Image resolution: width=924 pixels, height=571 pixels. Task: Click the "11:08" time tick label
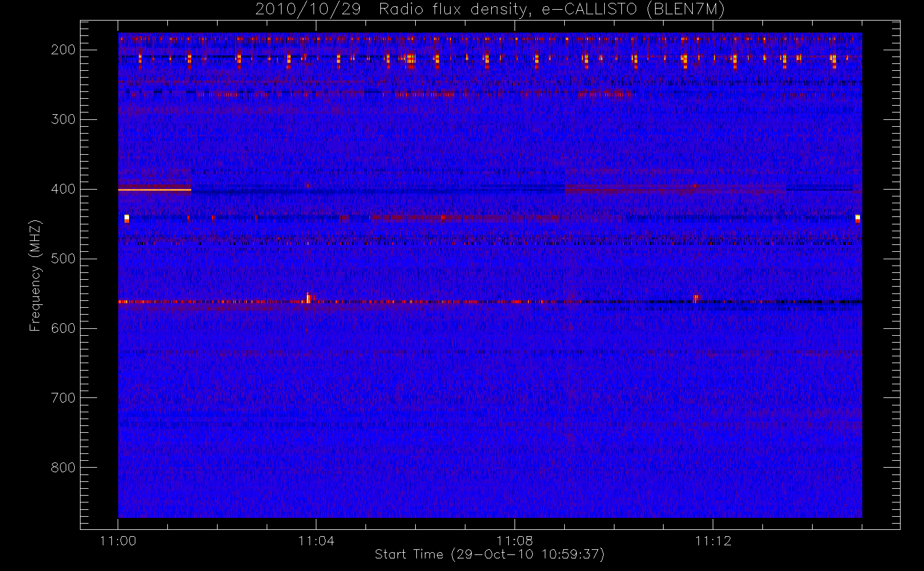click(515, 541)
